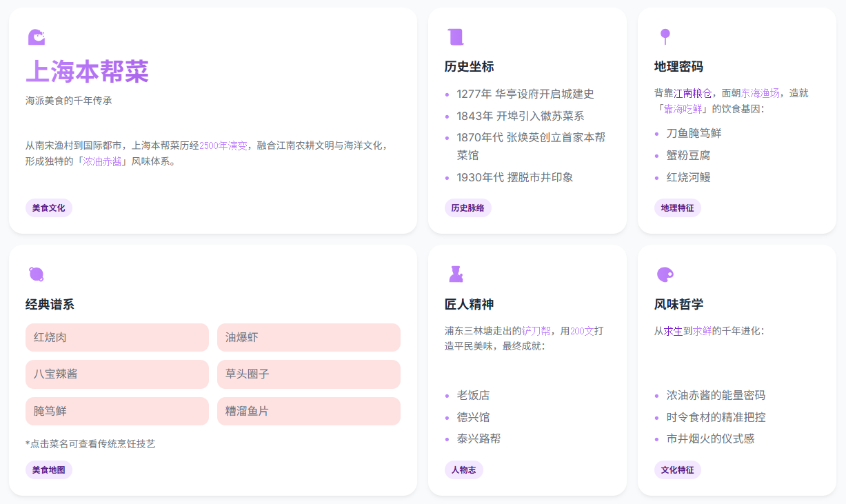Choose the 草头圈子 dish card

tap(308, 374)
